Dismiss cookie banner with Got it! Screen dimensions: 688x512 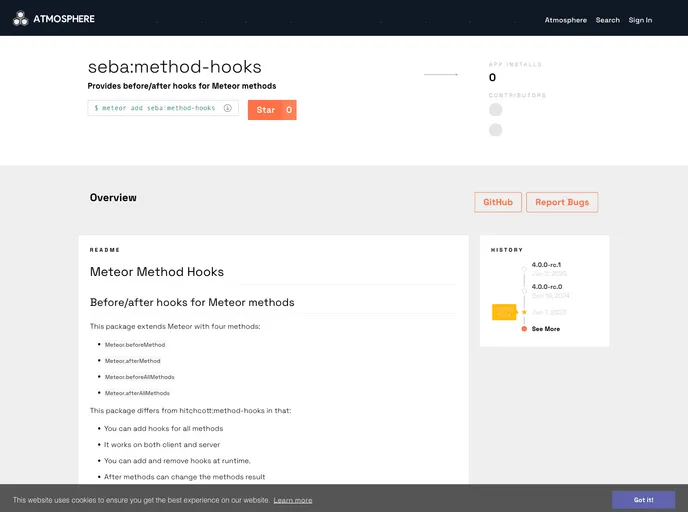643,500
